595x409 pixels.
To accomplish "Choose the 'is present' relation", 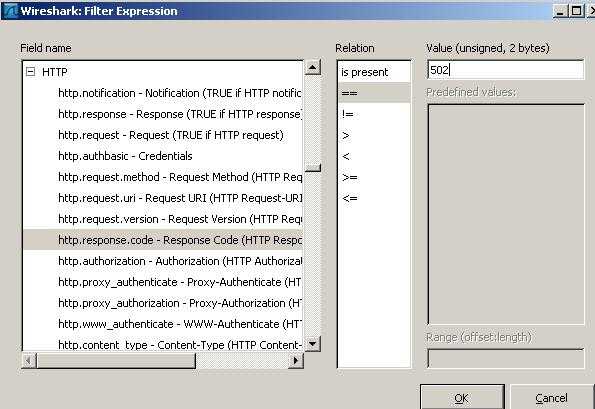I will coord(374,72).
